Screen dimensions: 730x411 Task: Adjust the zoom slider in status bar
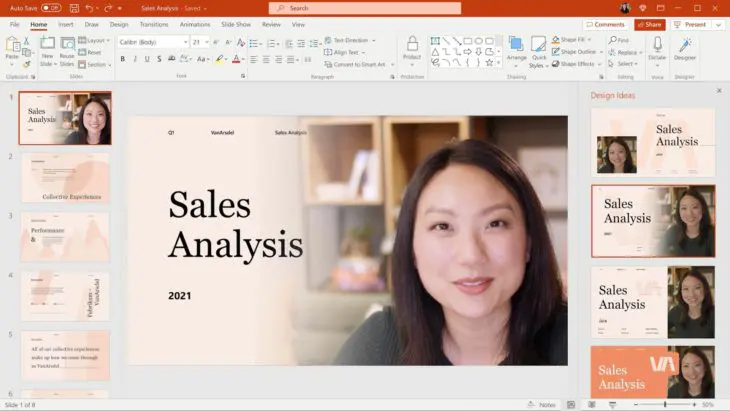[665, 404]
